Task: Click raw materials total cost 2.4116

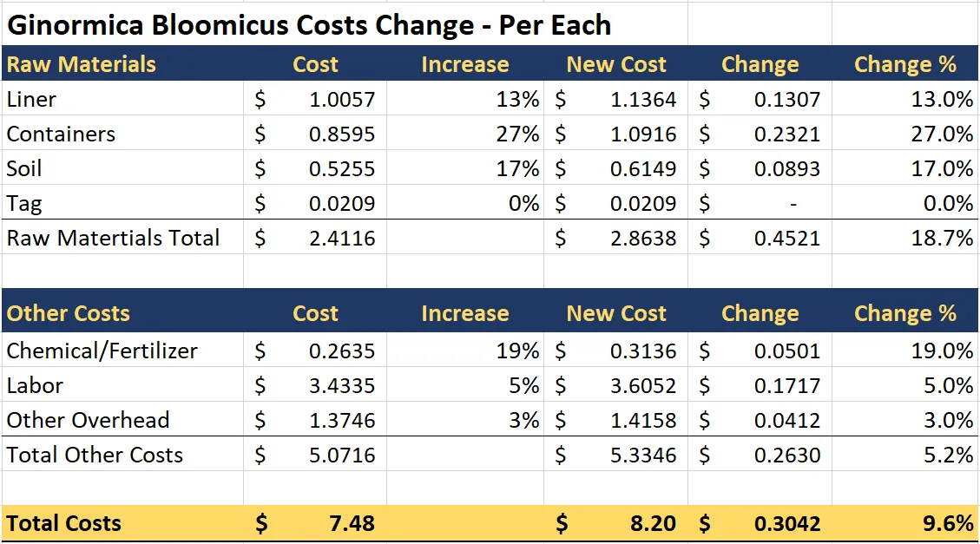Action: pos(342,238)
